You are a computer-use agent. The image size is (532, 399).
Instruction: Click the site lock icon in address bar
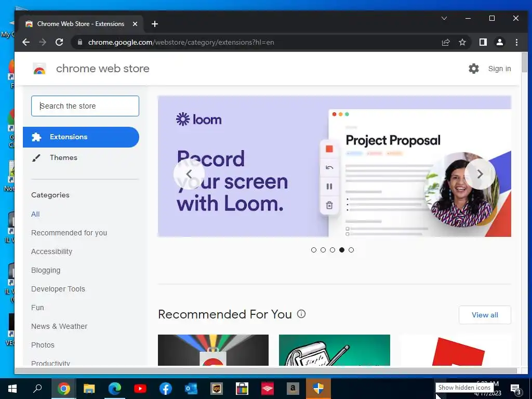pos(79,42)
